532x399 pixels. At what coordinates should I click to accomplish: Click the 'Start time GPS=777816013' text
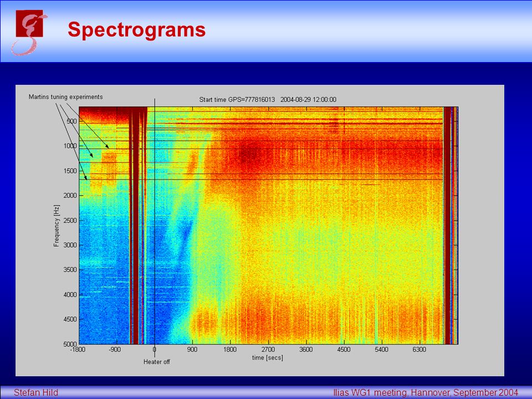click(x=237, y=100)
